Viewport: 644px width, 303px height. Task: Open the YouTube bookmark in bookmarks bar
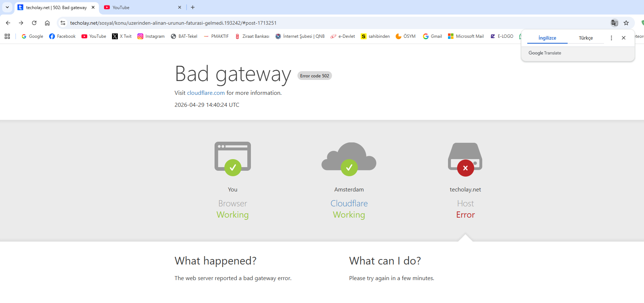click(94, 36)
